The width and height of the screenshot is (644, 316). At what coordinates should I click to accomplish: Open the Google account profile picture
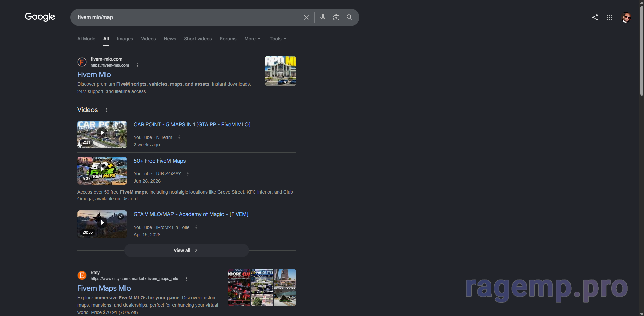tap(626, 17)
